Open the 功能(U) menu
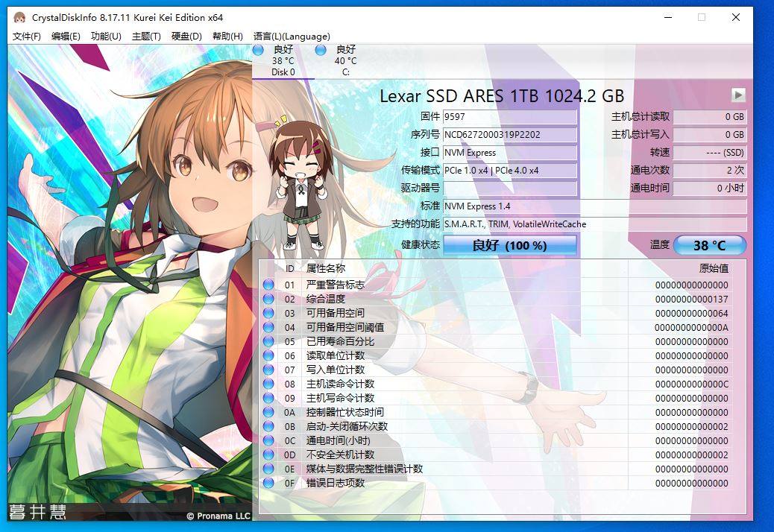Screen dimensions: 774x532 [106, 37]
